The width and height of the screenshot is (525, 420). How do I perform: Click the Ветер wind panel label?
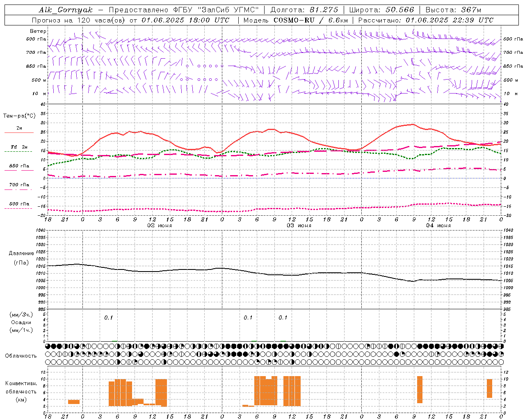tap(38, 31)
